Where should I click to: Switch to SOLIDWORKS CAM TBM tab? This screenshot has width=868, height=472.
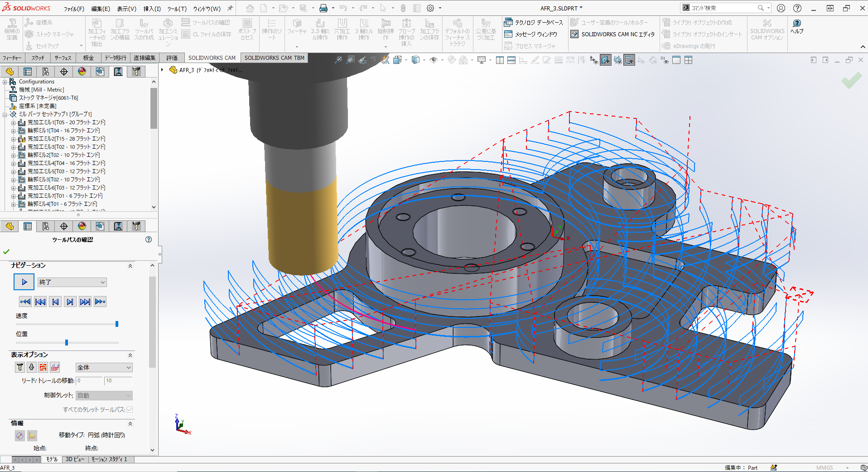[x=275, y=58]
